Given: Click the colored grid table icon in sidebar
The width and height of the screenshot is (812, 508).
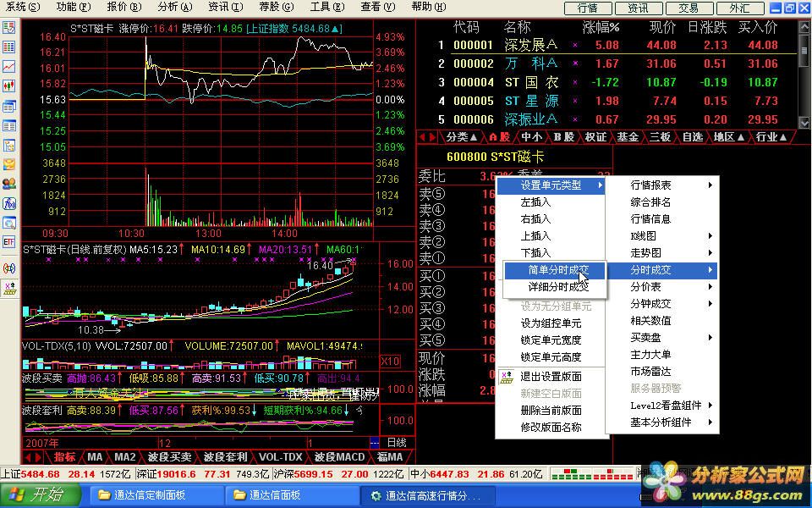Looking at the screenshot, I should (x=8, y=47).
